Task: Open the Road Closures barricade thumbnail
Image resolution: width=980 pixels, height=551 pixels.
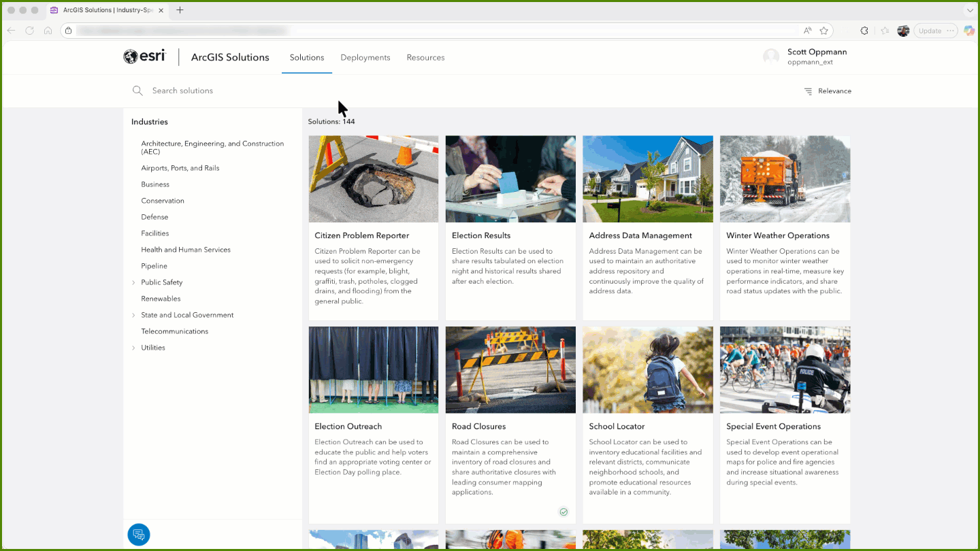Action: (510, 369)
